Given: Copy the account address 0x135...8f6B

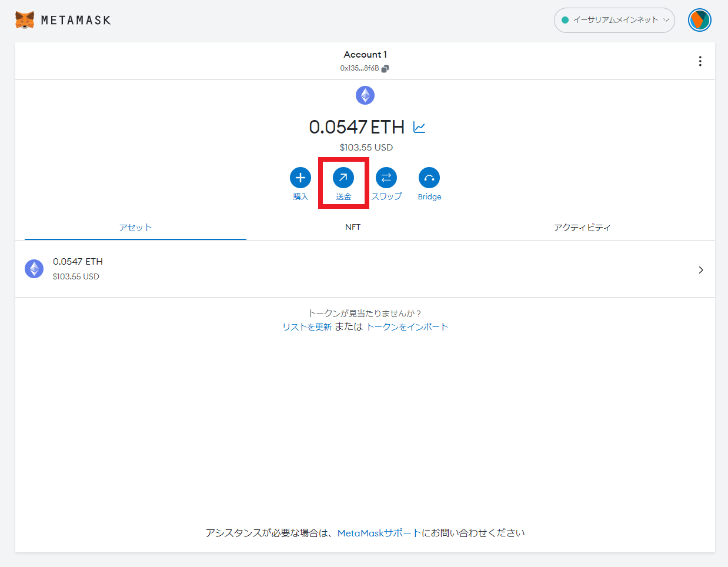Looking at the screenshot, I should 385,69.
